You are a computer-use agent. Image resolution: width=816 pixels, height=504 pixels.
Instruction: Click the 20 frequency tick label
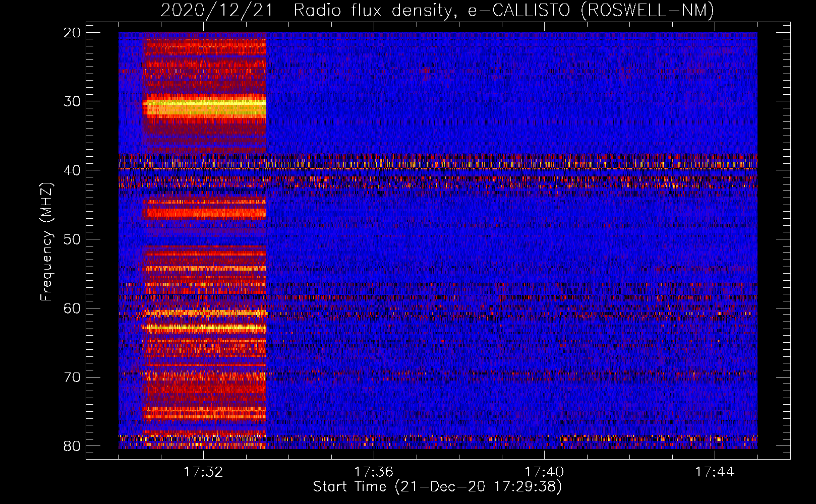pos(73,33)
